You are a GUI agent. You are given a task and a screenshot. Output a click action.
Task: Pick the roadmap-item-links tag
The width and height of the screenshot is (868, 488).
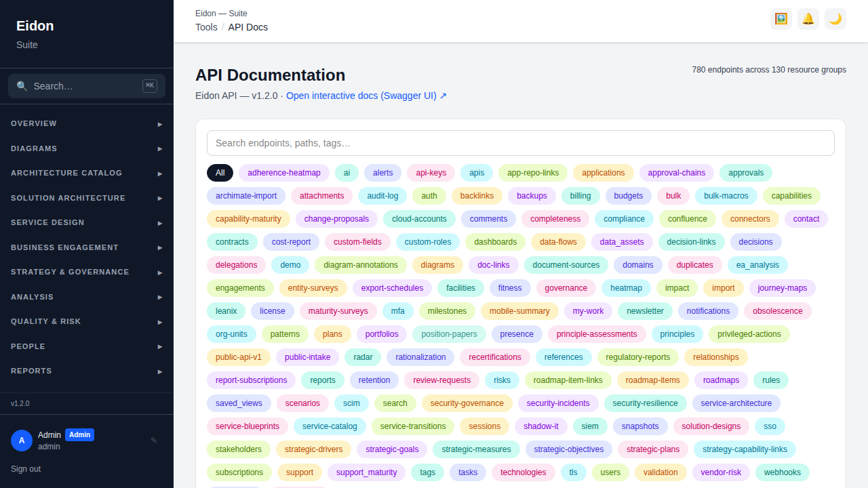[x=568, y=380]
